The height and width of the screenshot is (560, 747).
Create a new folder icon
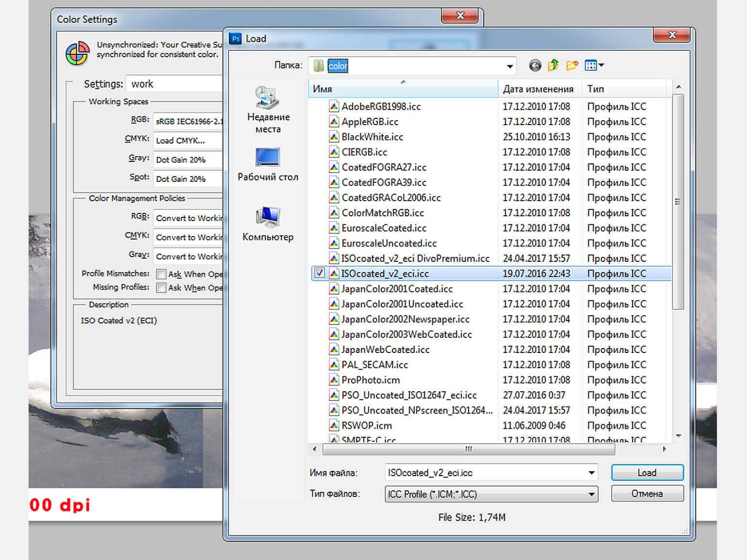click(x=572, y=65)
